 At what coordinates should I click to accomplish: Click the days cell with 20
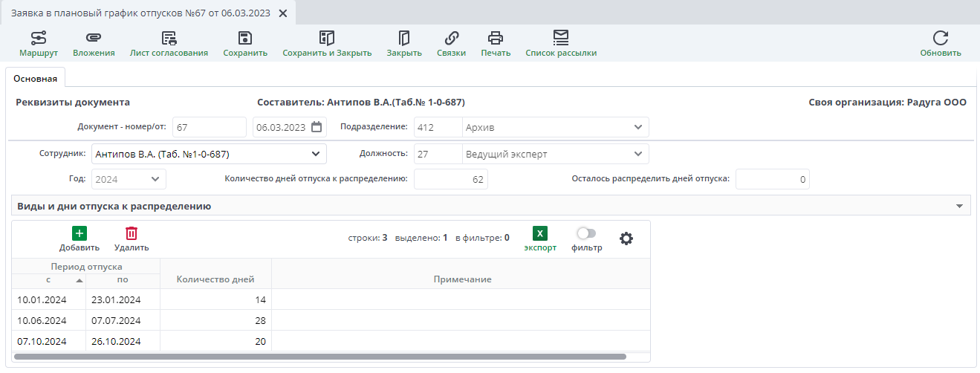[x=215, y=341]
